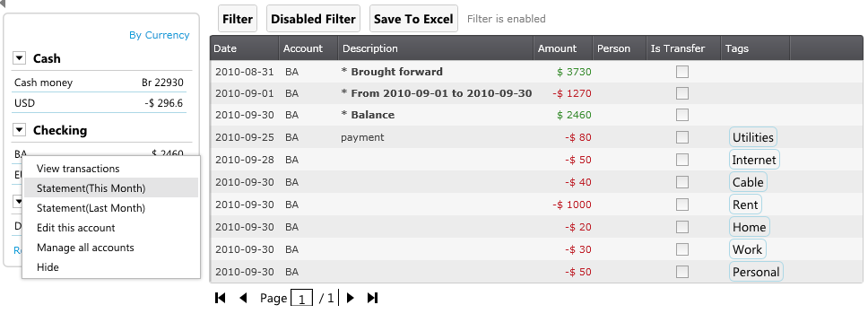Viewport: 868px width, 331px height.
Task: Check Is Transfer for Brought forward row
Action: [682, 72]
